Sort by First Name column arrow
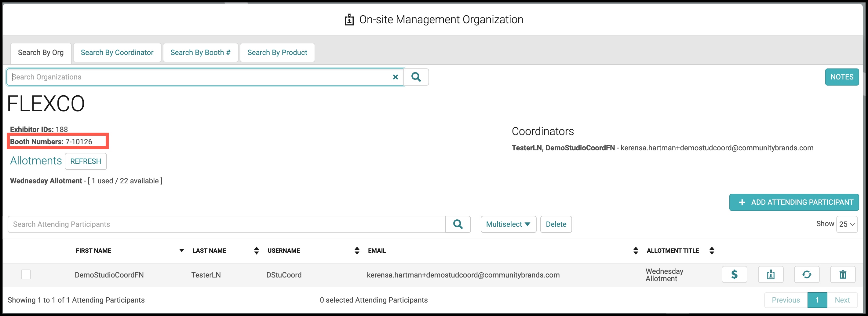The width and height of the screenshot is (868, 316). [182, 251]
